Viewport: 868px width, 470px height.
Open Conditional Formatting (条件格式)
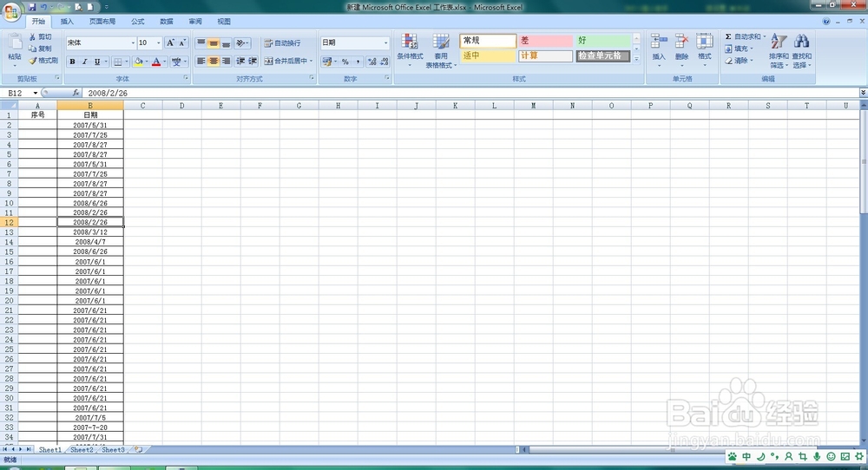[x=410, y=49]
